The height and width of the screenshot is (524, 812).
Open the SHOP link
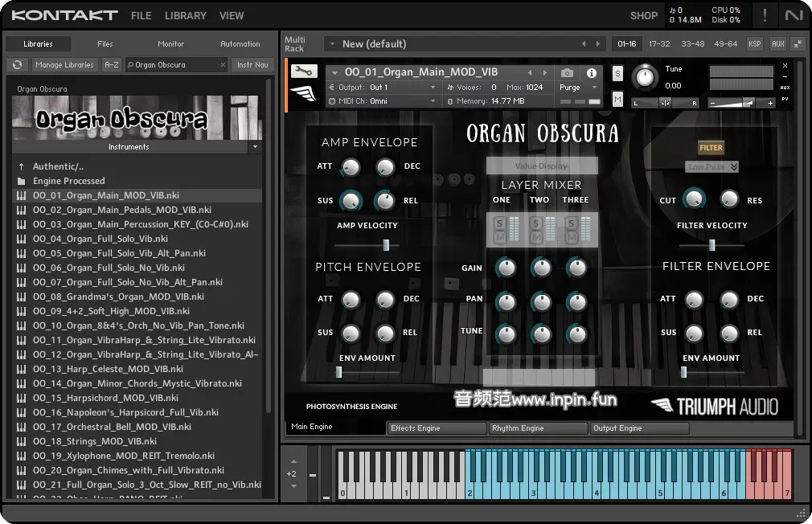click(643, 15)
